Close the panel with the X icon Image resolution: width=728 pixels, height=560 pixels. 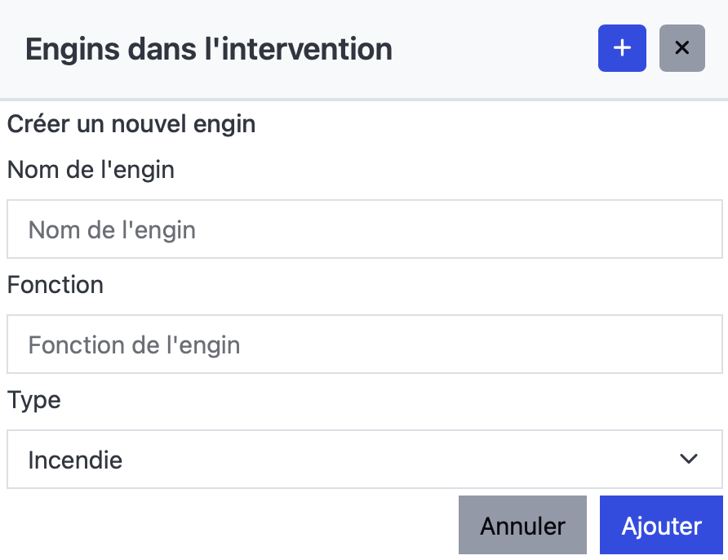click(x=682, y=48)
